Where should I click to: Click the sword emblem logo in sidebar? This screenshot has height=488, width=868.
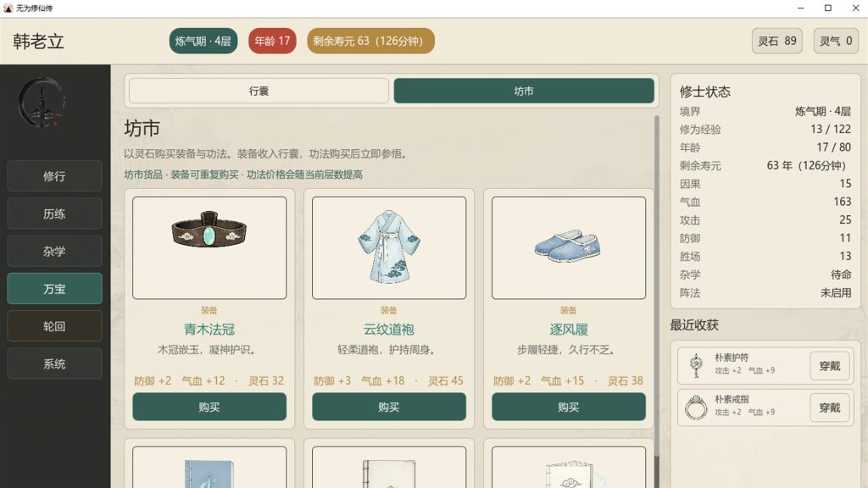(x=42, y=103)
